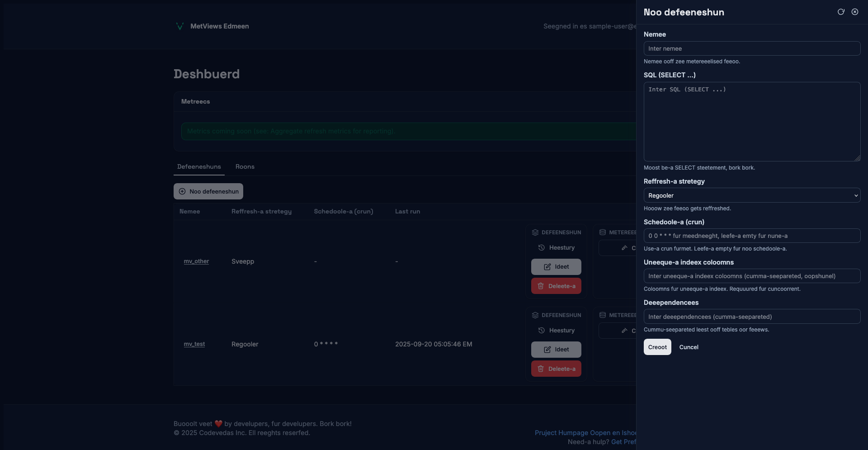Focus the Nemee input field
Image resolution: width=868 pixels, height=450 pixels.
point(751,48)
